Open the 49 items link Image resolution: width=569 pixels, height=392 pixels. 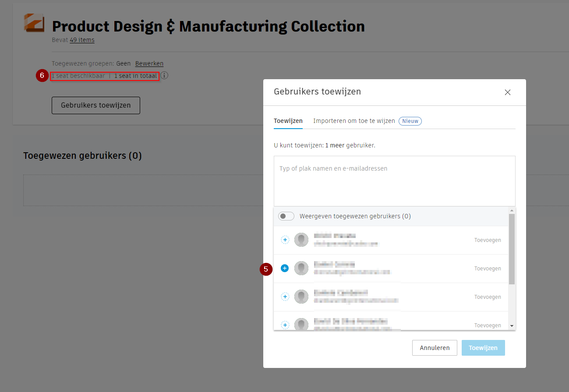pos(82,40)
